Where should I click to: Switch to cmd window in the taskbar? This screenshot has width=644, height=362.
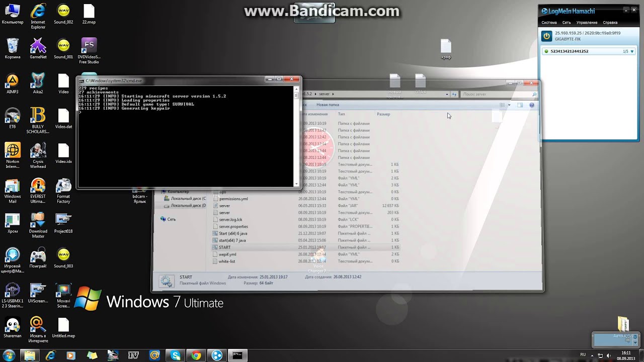tap(237, 355)
